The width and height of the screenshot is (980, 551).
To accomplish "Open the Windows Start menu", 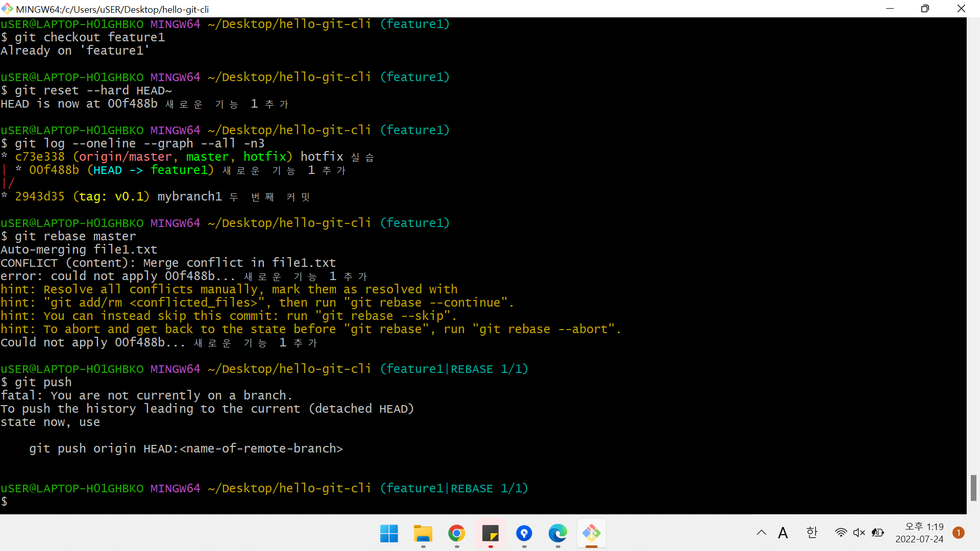I will click(x=389, y=534).
